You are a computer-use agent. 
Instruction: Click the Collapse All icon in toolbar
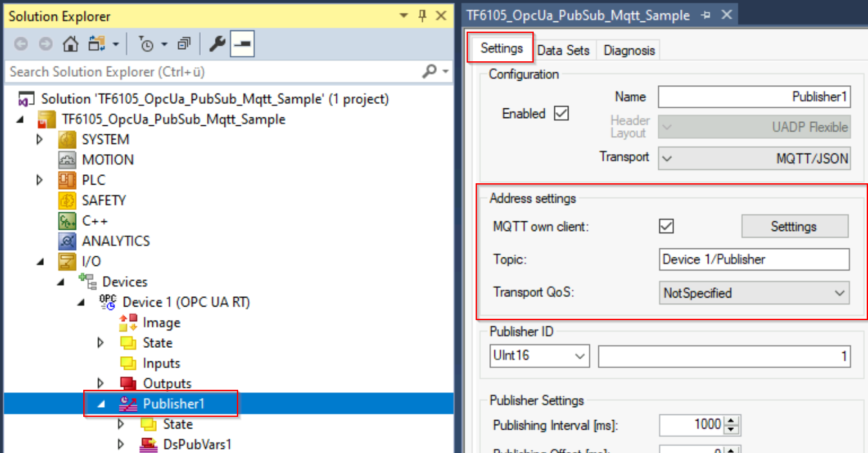[184, 45]
